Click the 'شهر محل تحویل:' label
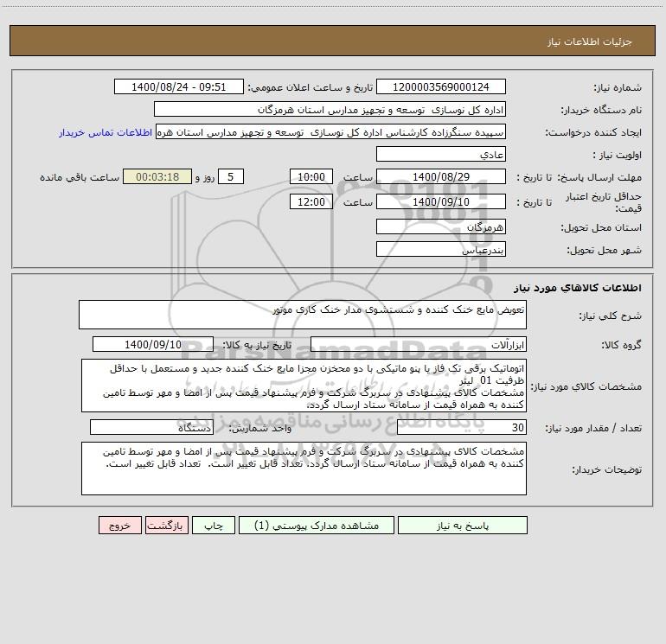Image resolution: width=666 pixels, height=644 pixels. 604,251
